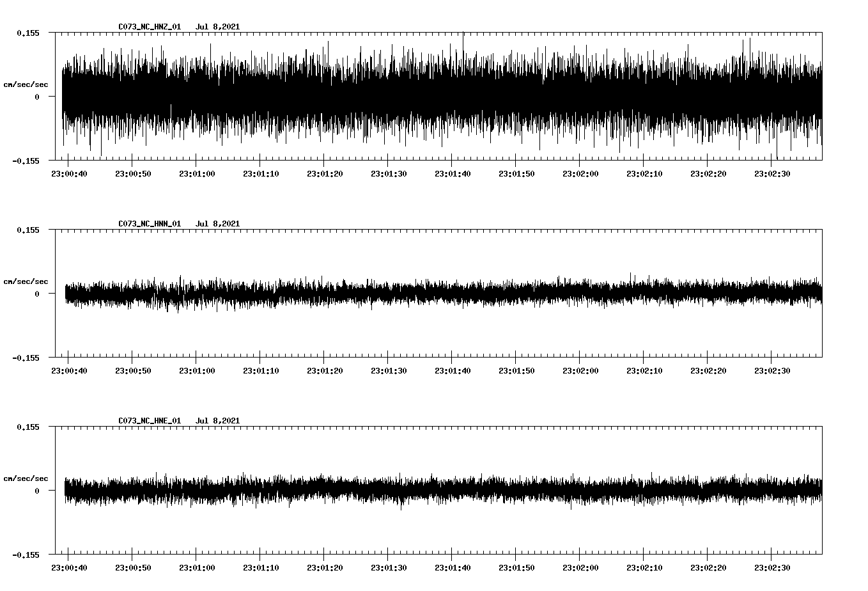868x591 pixels.
Task: Click the C073_NC_HNZ_01 plot title
Action: click(150, 27)
